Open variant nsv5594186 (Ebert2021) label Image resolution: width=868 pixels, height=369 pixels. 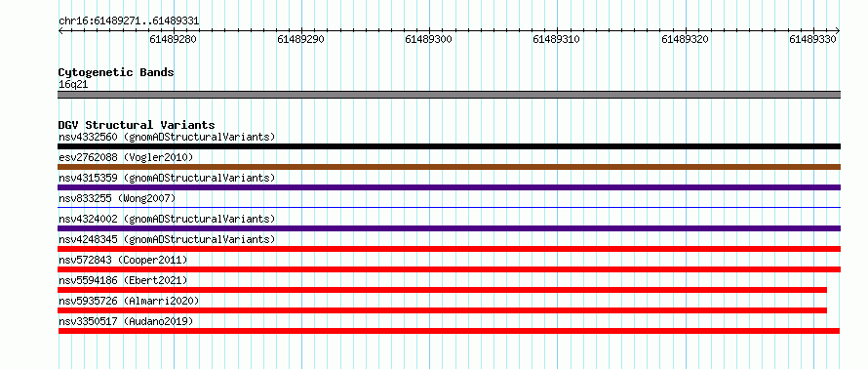click(x=123, y=280)
